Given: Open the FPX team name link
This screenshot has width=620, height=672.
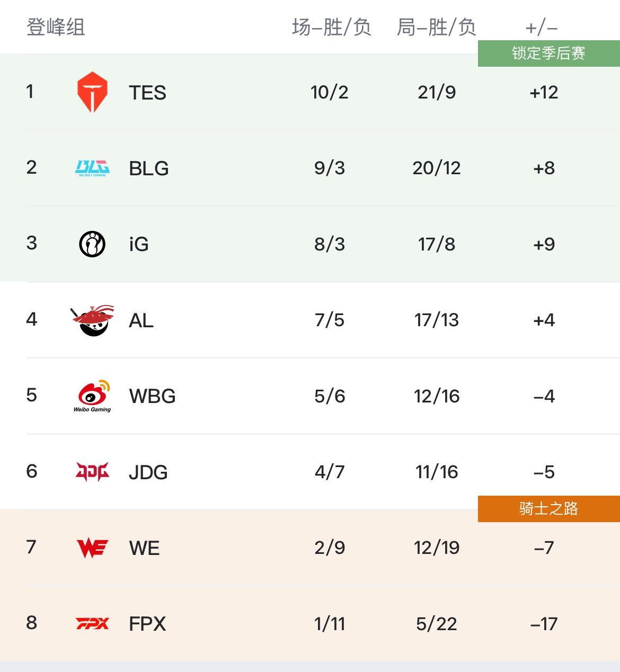Looking at the screenshot, I should [x=147, y=624].
